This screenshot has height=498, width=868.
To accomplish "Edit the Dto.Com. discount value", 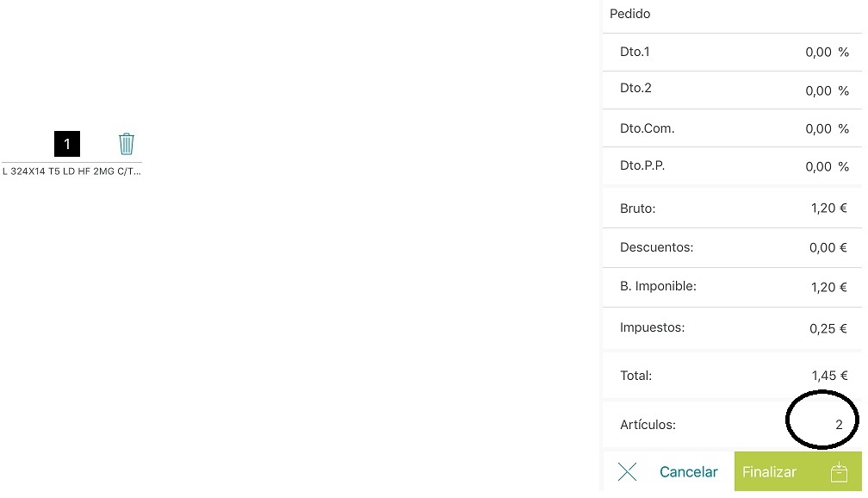I will [818, 129].
